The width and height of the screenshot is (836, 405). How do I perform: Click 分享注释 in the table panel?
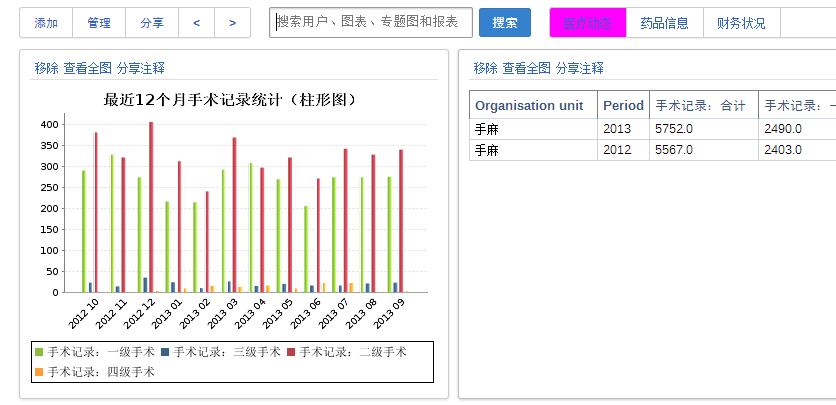point(580,68)
